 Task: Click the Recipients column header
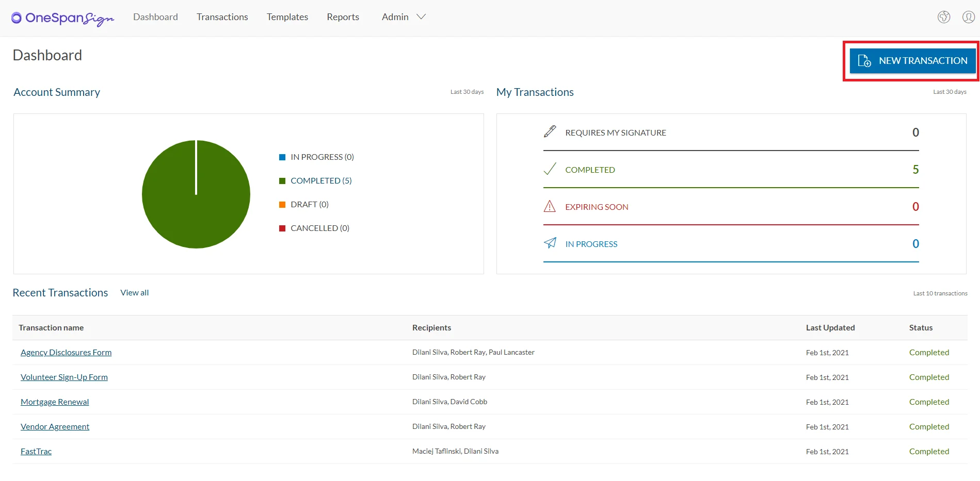tap(431, 328)
